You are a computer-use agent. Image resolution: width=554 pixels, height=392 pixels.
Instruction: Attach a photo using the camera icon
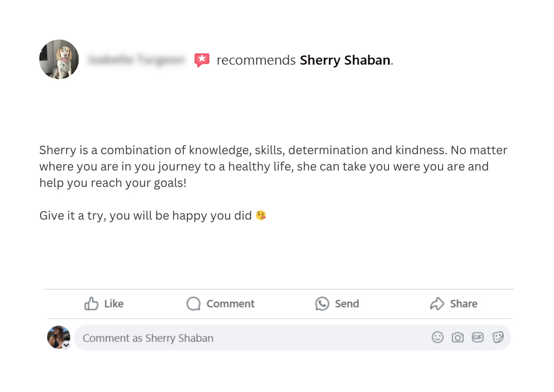click(457, 337)
